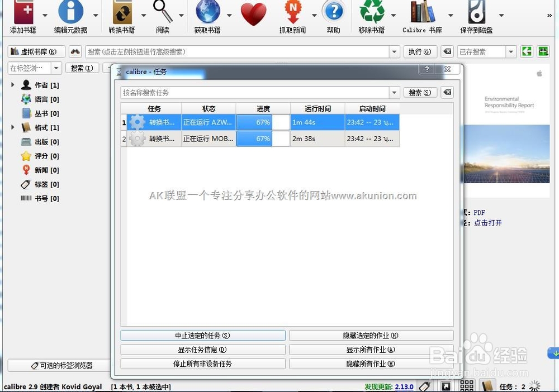Image resolution: width=559 pixels, height=392 pixels.
Task: Open the Calibre 书库 dropdown arrow
Action: [451, 16]
